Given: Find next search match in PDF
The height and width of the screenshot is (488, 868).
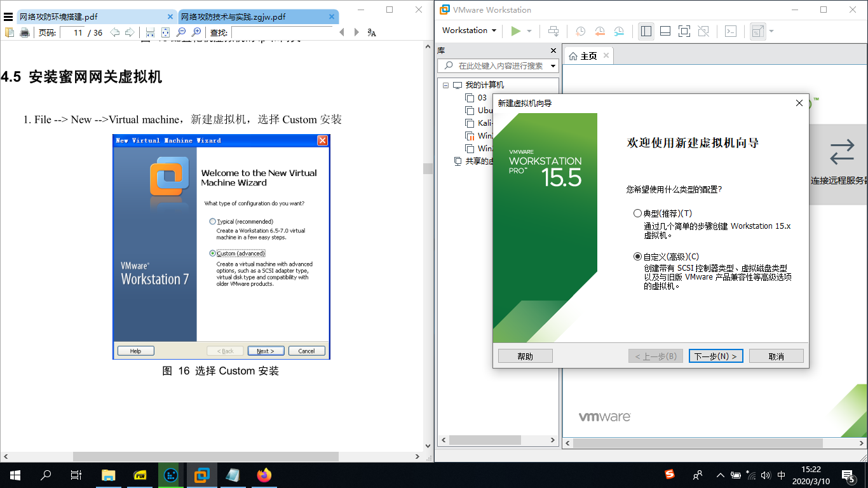Looking at the screenshot, I should 356,32.
